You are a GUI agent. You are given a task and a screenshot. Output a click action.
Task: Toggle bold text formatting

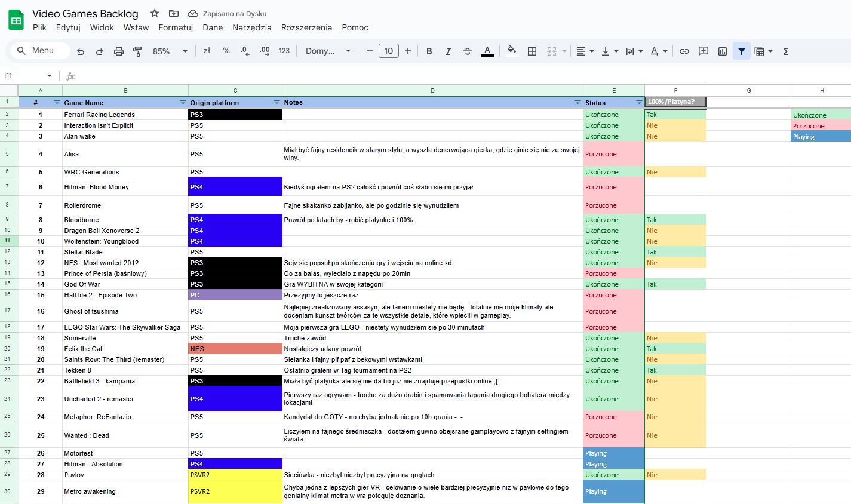tap(429, 51)
